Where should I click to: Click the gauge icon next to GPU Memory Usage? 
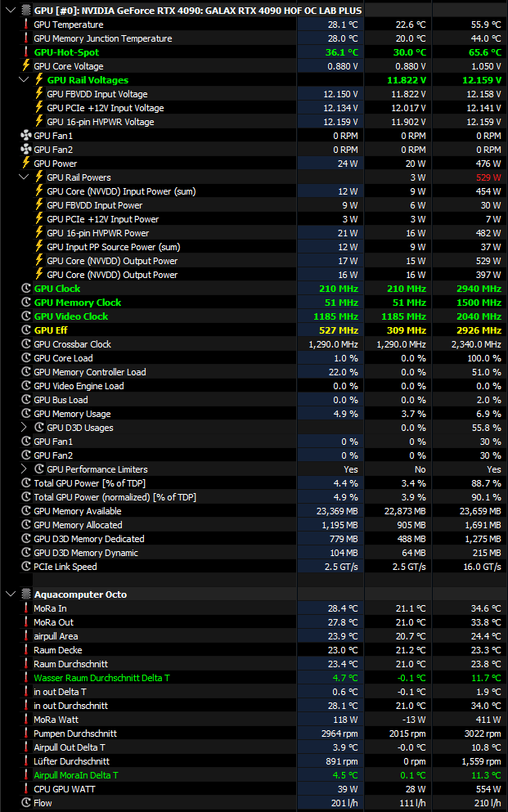26,414
